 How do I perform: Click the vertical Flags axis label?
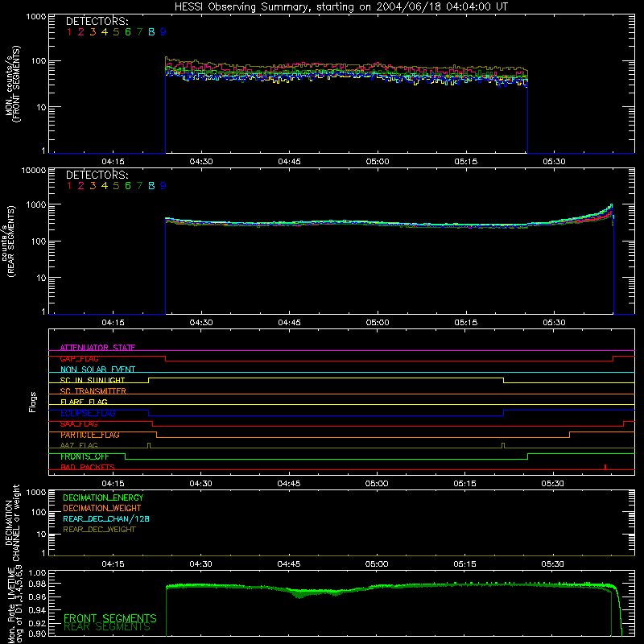pos(33,402)
